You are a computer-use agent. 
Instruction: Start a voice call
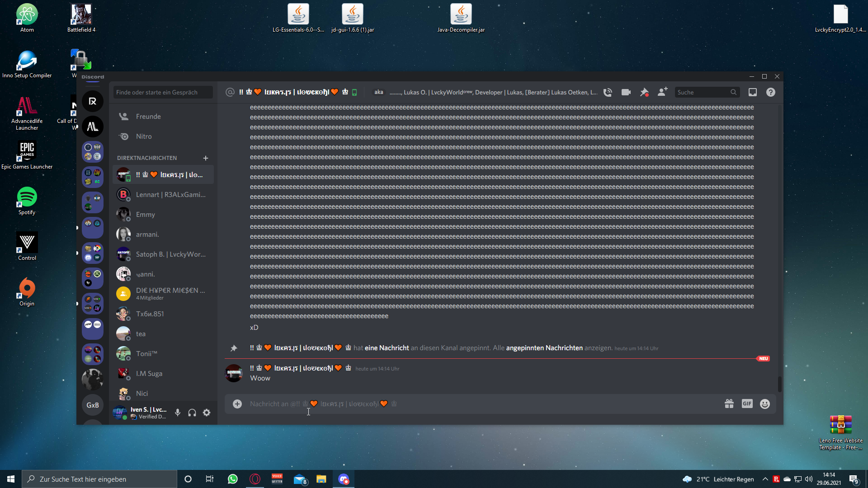tap(608, 92)
